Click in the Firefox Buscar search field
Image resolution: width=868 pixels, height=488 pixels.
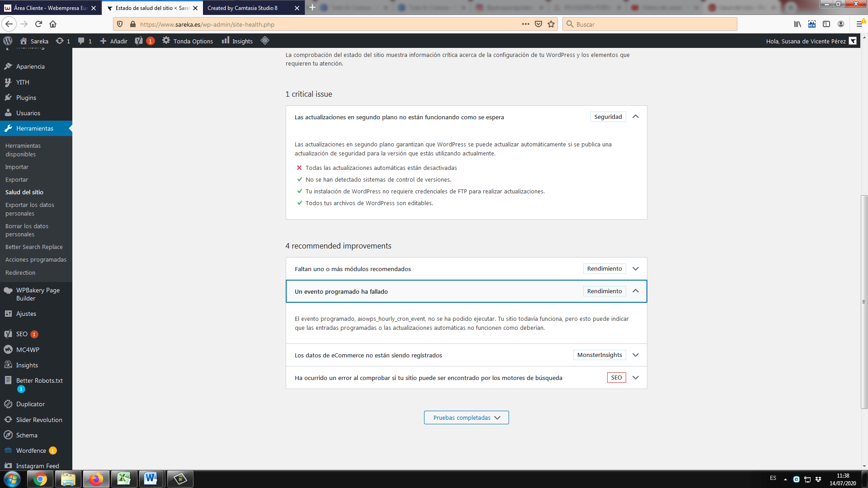coord(650,24)
